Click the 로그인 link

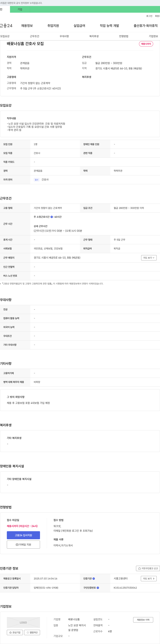point(149,16)
